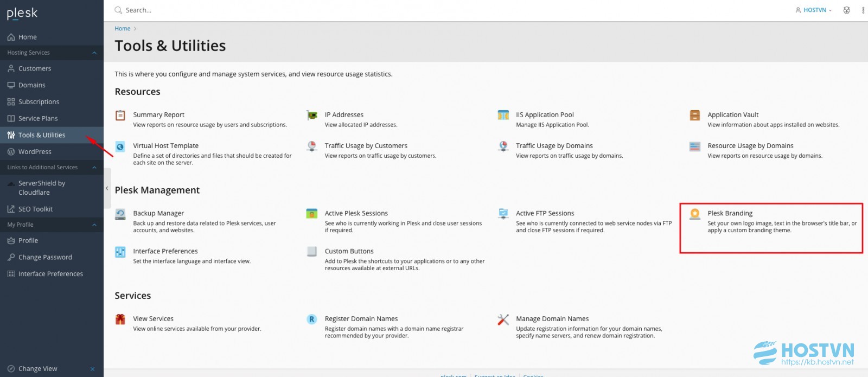Open the Active FTP Sessions link
The width and height of the screenshot is (868, 377).
tap(545, 213)
